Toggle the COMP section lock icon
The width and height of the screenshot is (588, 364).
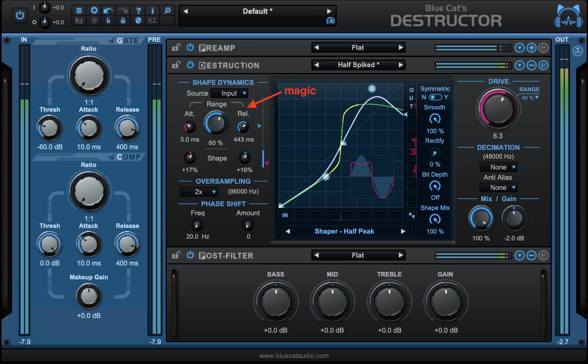[112, 157]
